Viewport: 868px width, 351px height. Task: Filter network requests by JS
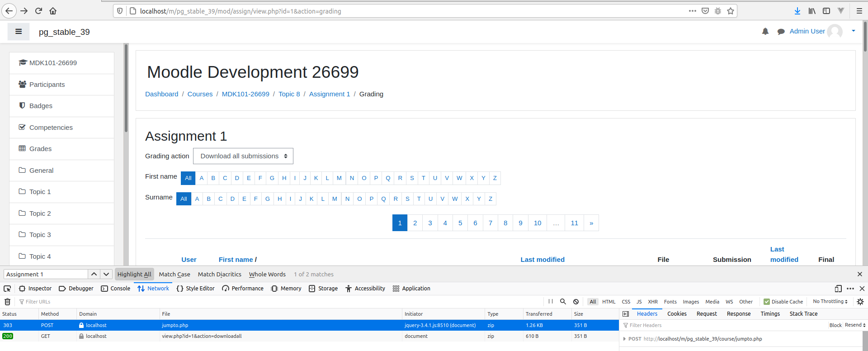pos(639,302)
